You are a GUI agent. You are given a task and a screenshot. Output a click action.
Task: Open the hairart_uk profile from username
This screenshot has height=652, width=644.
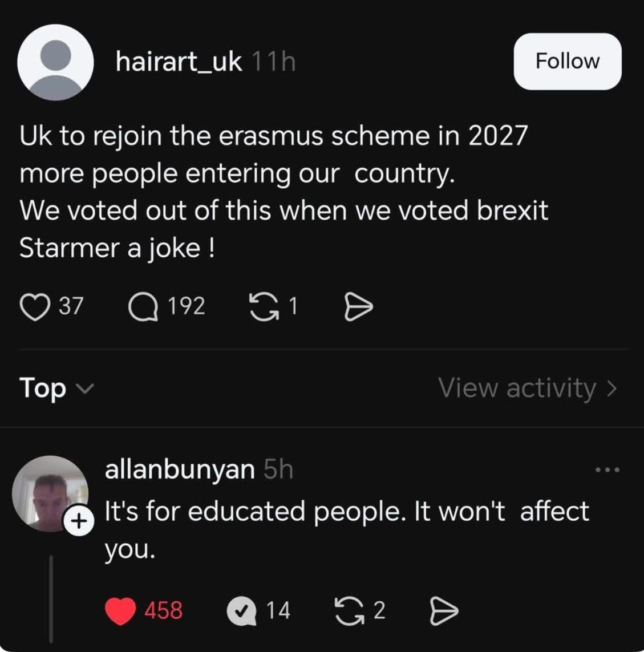(179, 61)
